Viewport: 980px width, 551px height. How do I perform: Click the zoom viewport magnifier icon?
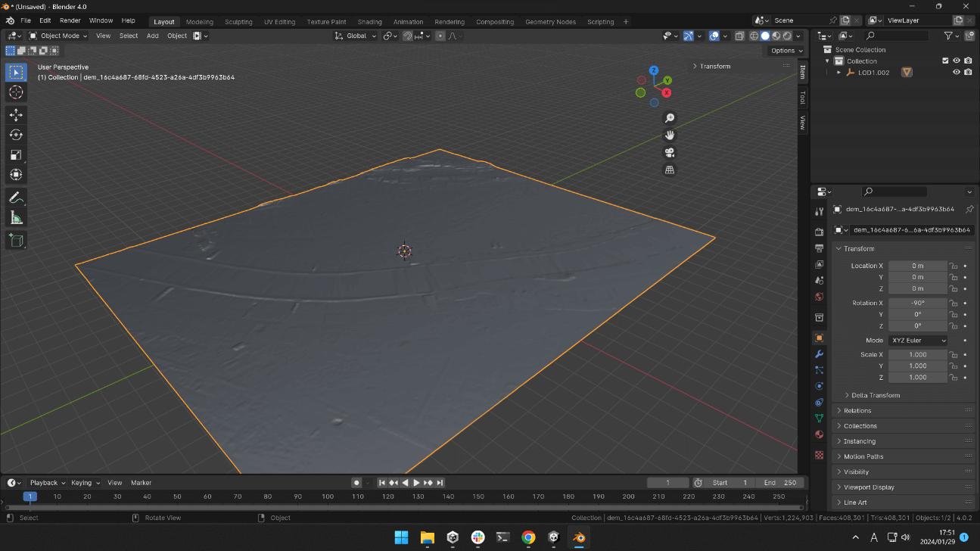tap(669, 118)
